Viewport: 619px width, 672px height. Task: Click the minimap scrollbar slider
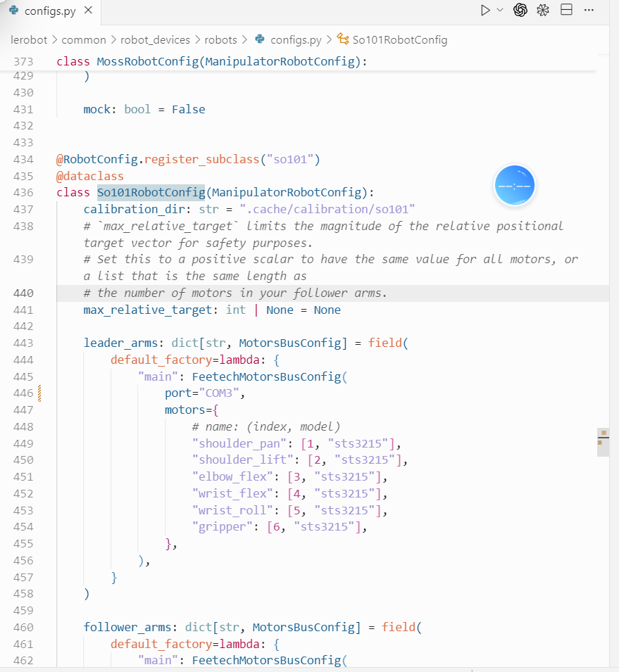603,442
